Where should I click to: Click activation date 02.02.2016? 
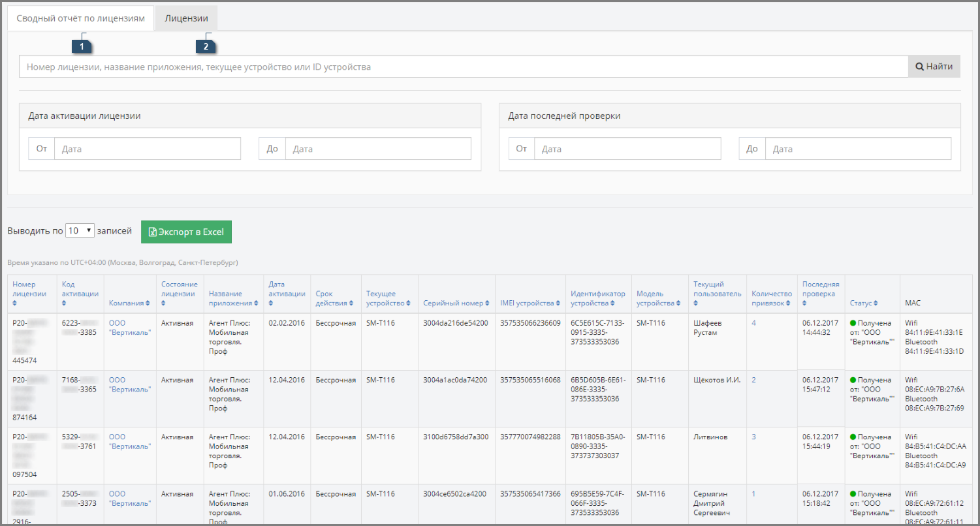(x=287, y=323)
